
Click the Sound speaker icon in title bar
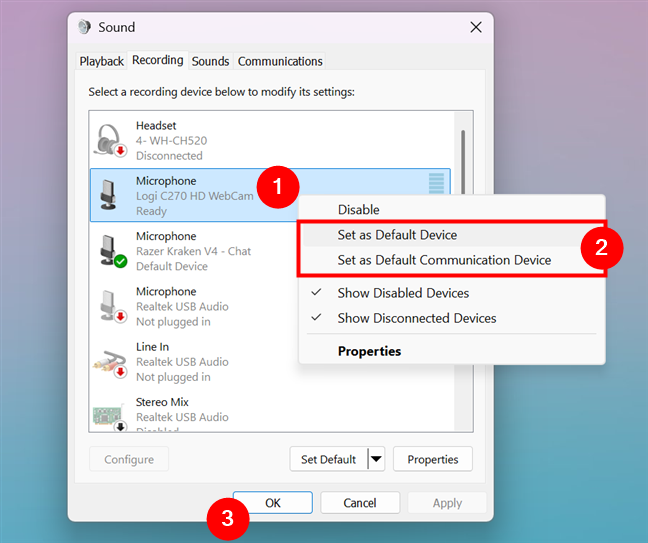[x=84, y=27]
